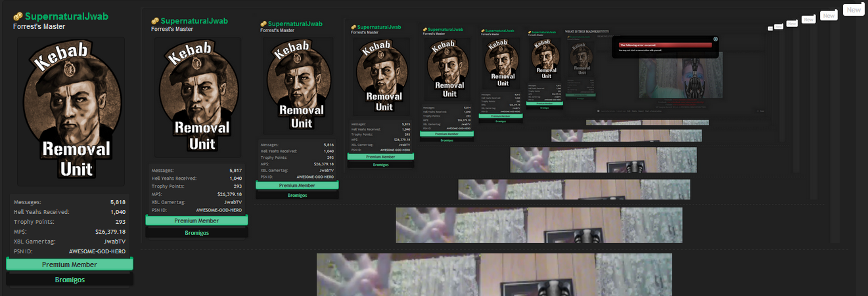Image resolution: width=868 pixels, height=296 pixels.
Task: Click Premium Member below the 5,817 messages stats
Action: coord(196,221)
